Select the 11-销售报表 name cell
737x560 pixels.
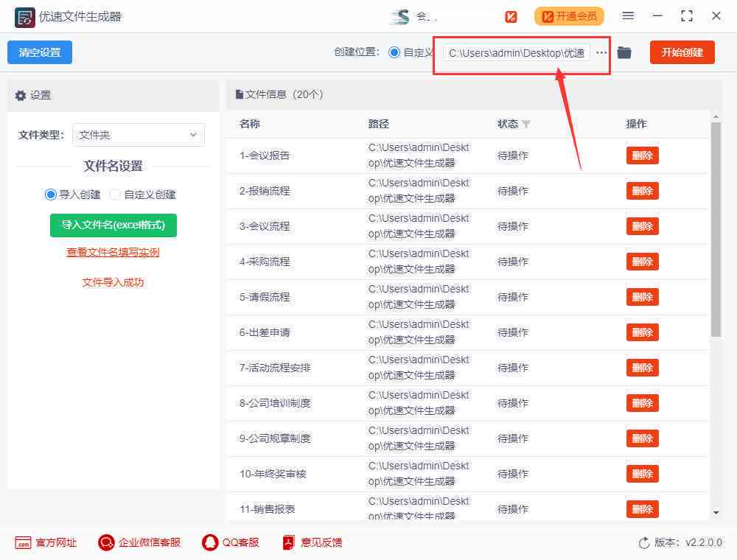click(x=268, y=509)
